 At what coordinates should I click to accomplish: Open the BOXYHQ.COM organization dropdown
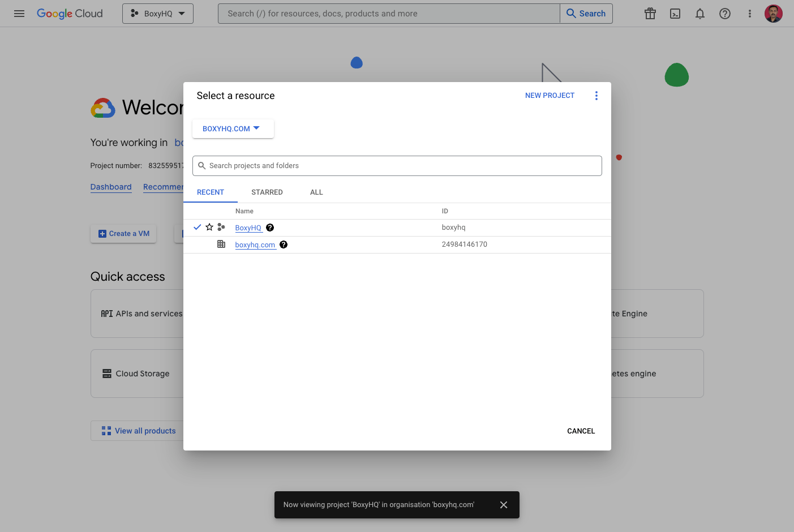(x=233, y=128)
